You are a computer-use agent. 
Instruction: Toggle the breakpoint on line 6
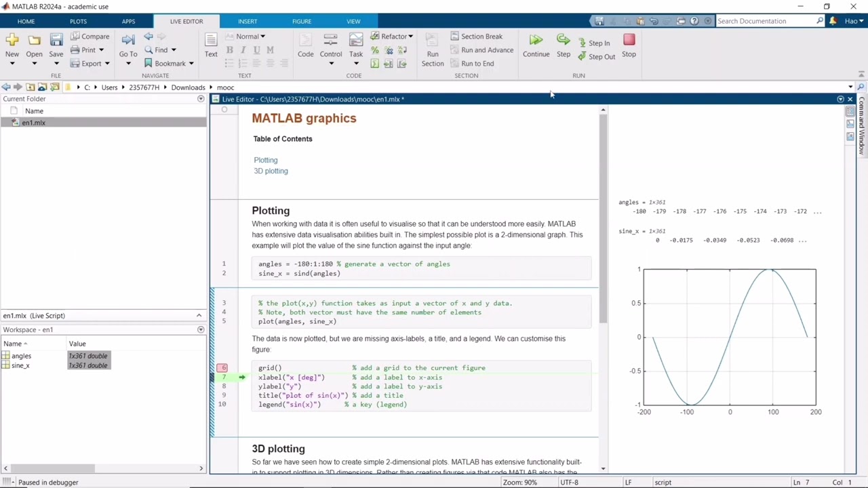click(222, 368)
